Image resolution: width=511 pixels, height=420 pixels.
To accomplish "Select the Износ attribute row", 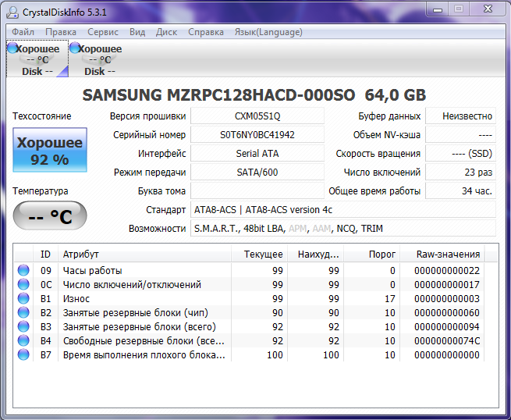I will pos(250,298).
